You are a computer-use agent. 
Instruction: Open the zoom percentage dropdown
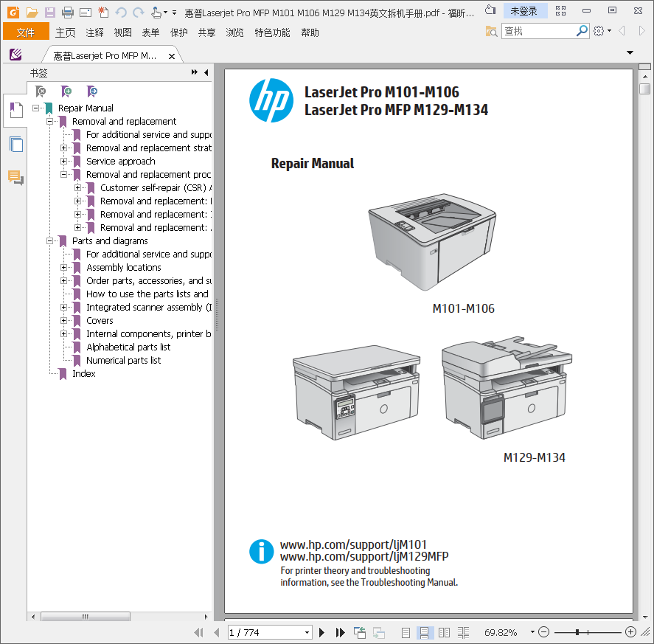pyautogui.click(x=532, y=632)
